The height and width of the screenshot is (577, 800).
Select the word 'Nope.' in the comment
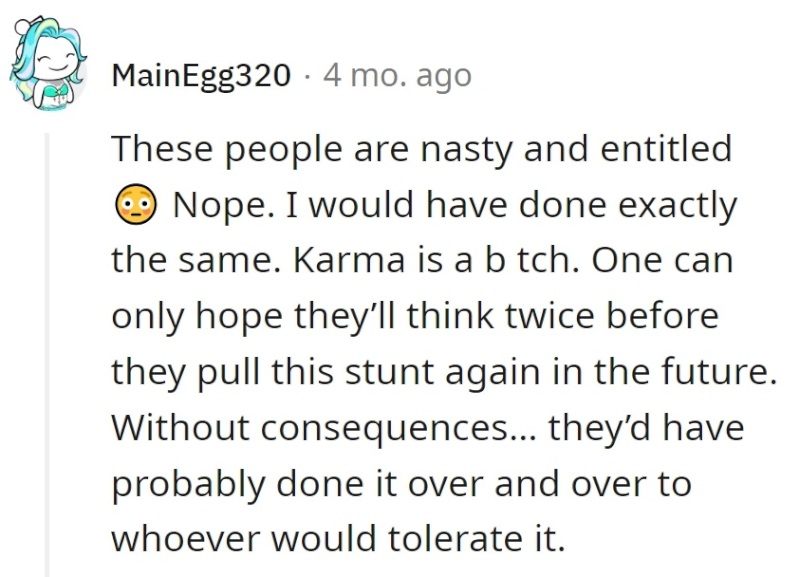[222, 205]
